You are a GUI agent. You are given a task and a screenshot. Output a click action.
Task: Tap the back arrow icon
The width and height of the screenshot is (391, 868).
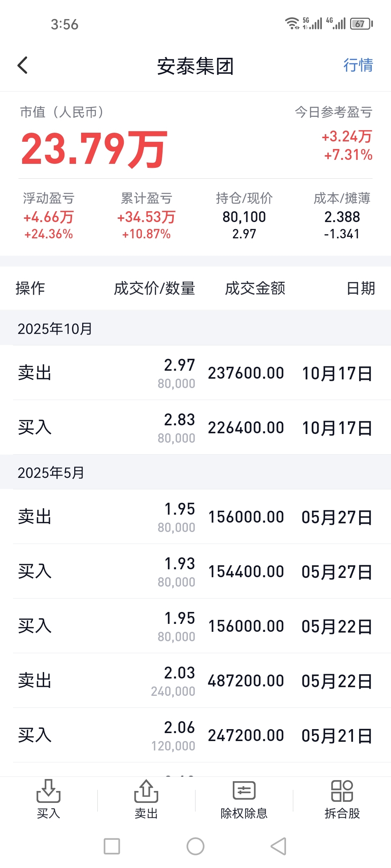click(22, 65)
